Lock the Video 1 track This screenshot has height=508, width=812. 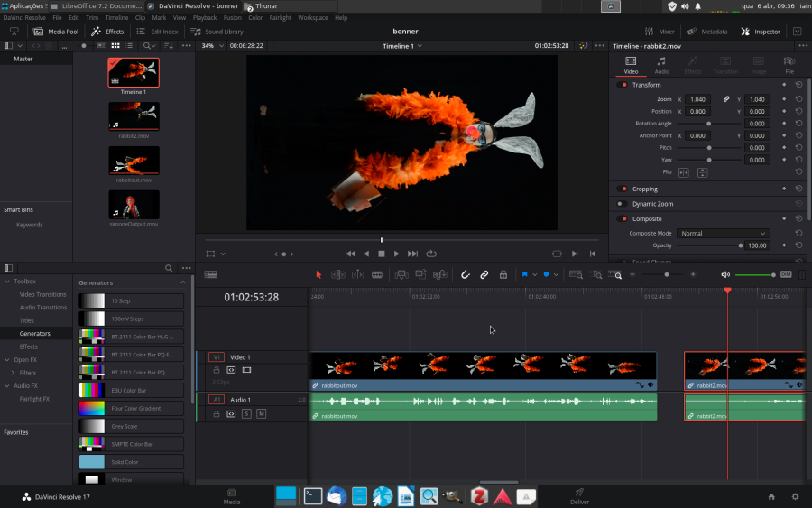click(x=217, y=370)
